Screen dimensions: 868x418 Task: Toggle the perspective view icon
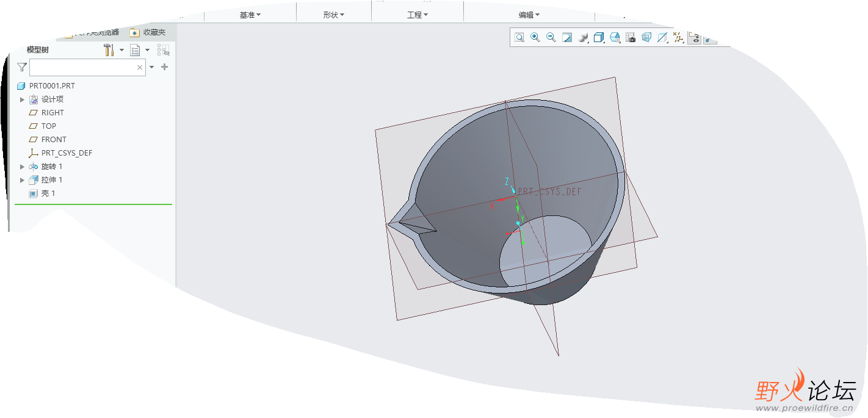[x=646, y=38]
